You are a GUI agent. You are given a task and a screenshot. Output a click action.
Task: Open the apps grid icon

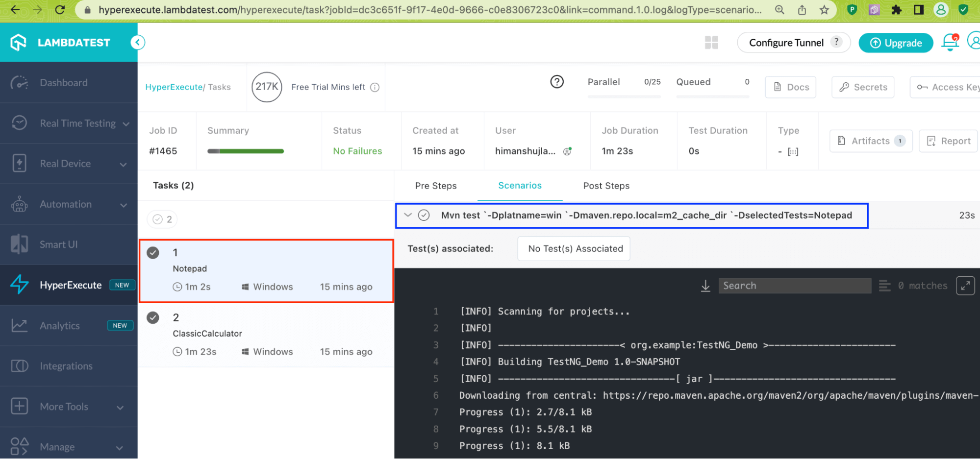tap(711, 43)
